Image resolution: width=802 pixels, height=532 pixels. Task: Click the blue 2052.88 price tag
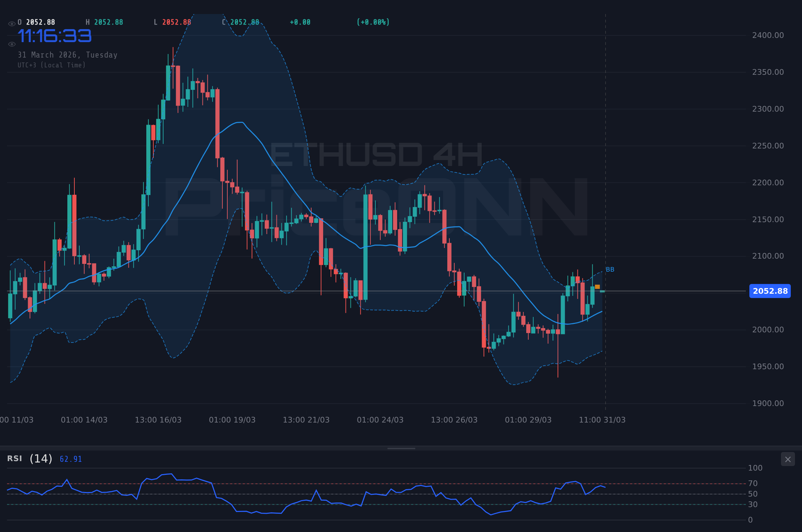pos(770,291)
